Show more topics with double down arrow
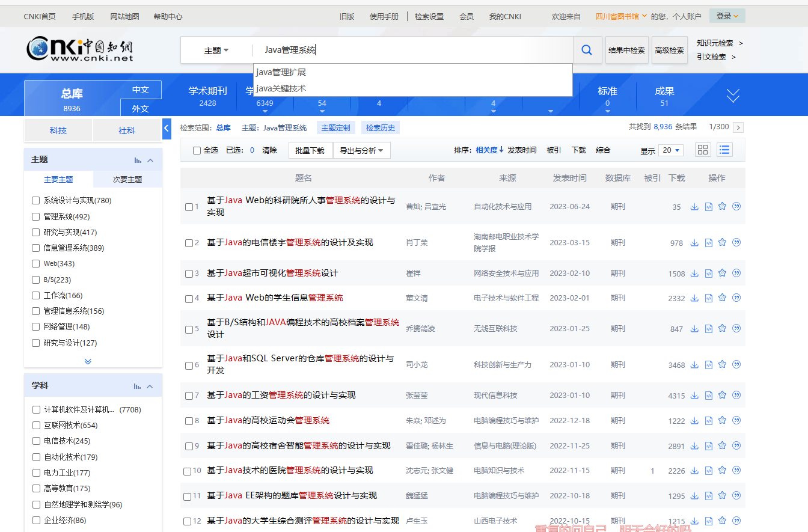The image size is (808, 532). [88, 361]
